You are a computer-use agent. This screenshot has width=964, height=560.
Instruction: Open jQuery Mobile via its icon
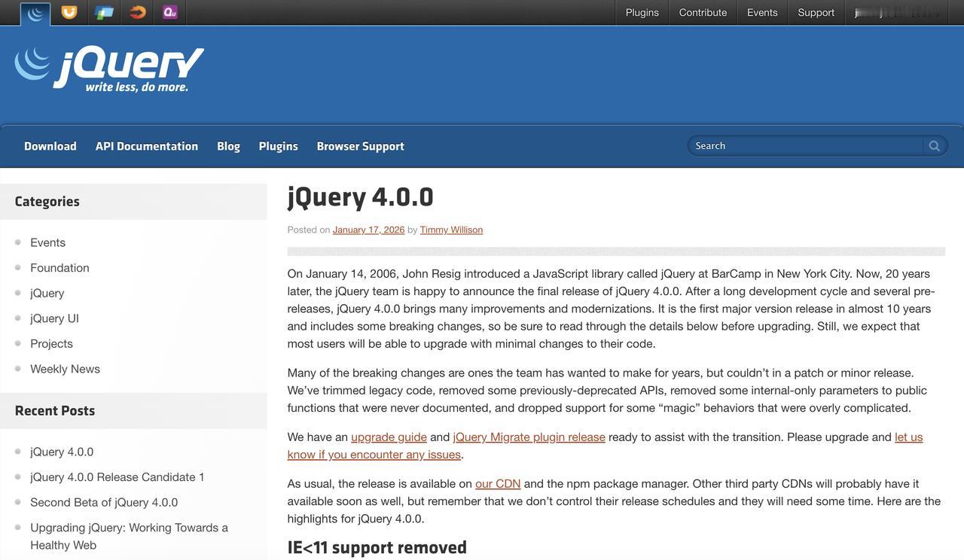tap(103, 12)
